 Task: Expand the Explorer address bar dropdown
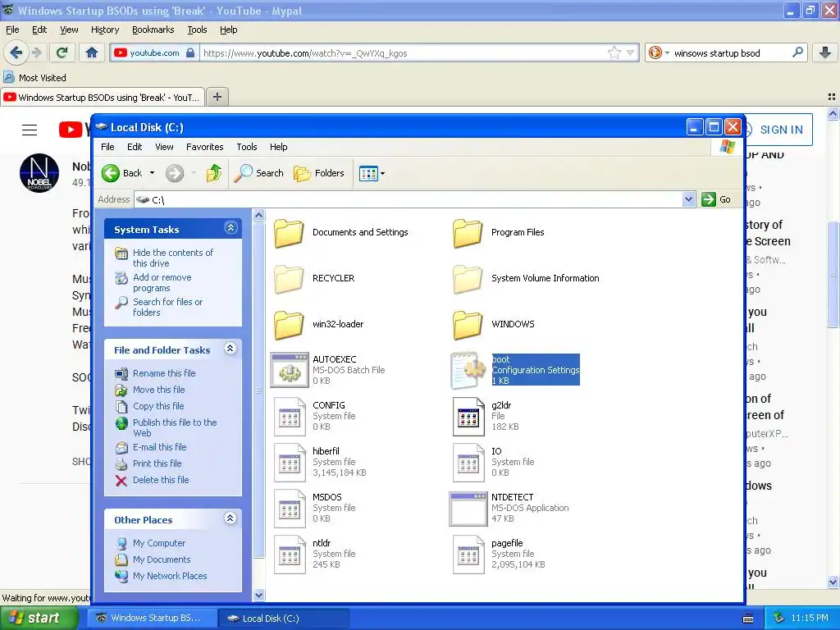pos(688,199)
